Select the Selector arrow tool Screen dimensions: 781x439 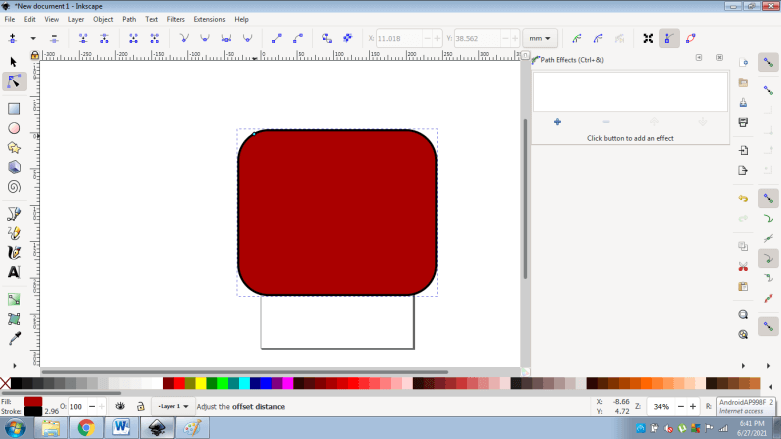(x=14, y=62)
